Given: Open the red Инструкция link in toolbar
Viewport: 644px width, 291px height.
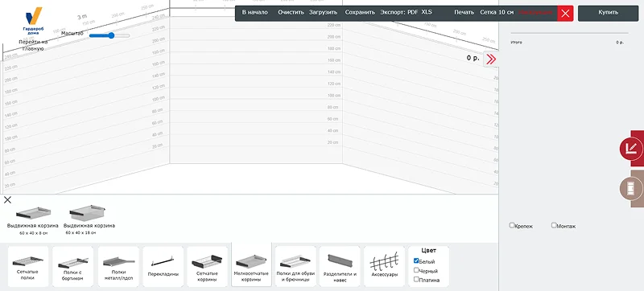Looking at the screenshot, I should [535, 12].
